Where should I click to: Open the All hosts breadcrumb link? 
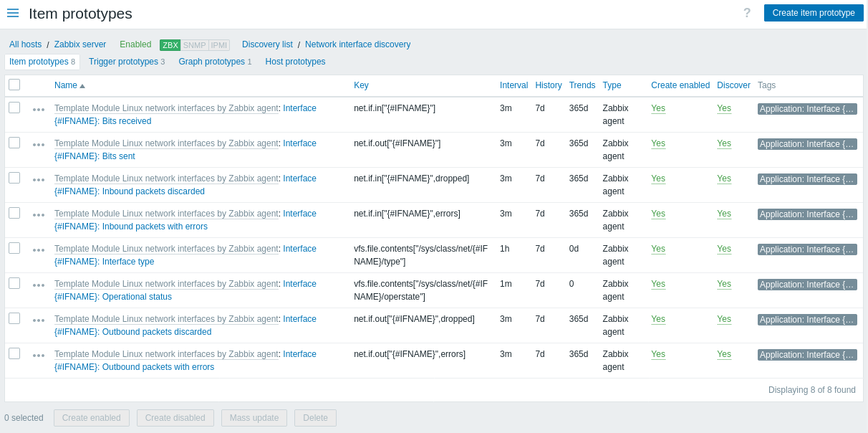coord(25,44)
